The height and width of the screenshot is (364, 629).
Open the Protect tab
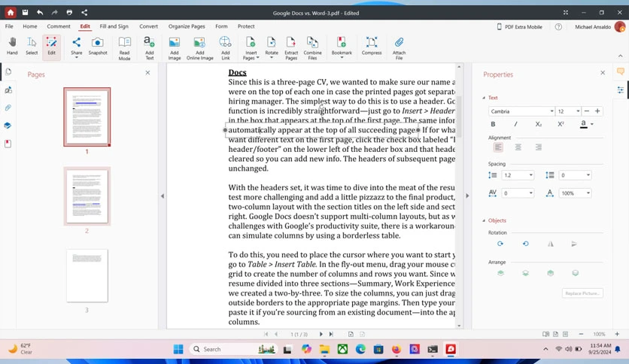point(246,26)
